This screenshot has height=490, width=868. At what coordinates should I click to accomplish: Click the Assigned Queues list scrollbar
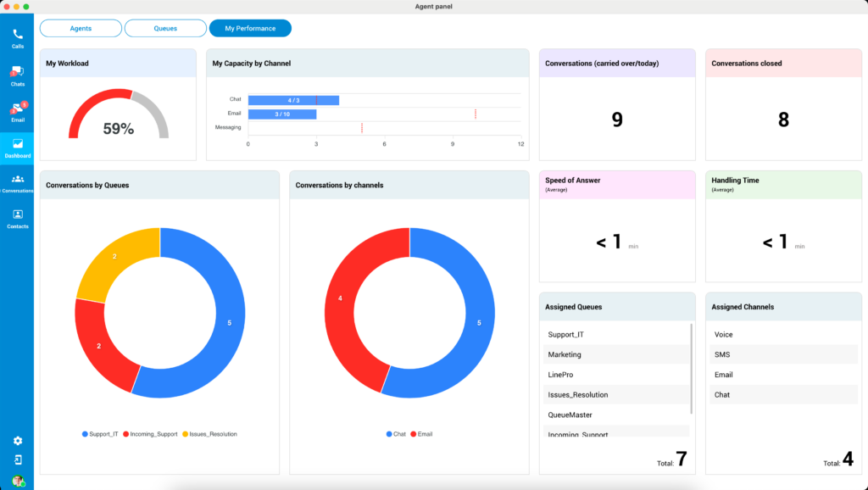(x=692, y=369)
